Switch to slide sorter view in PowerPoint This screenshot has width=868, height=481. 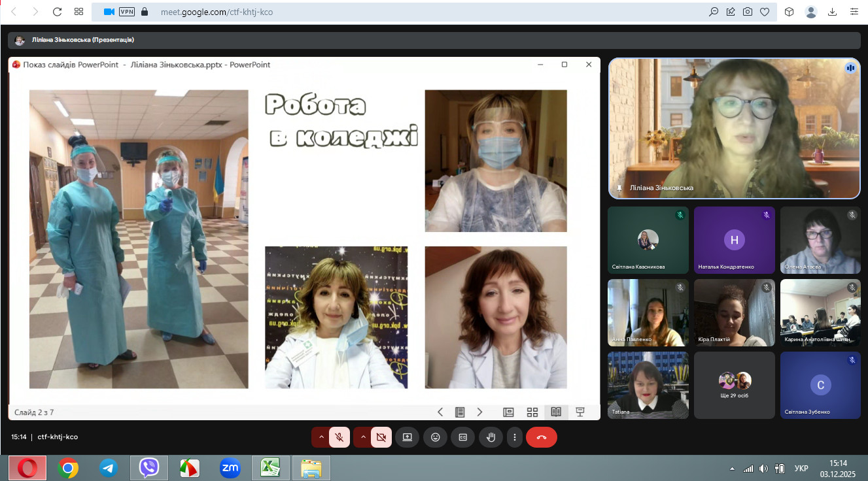pos(532,412)
